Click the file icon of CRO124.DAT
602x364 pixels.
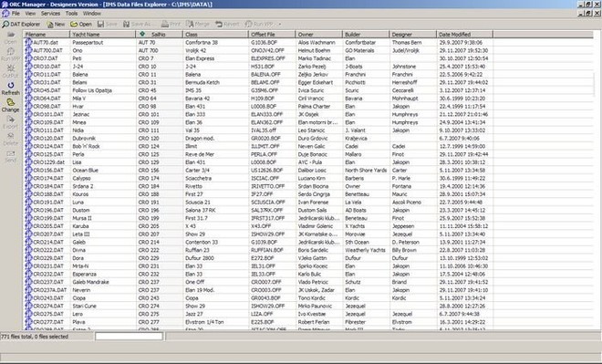pyautogui.click(x=28, y=146)
